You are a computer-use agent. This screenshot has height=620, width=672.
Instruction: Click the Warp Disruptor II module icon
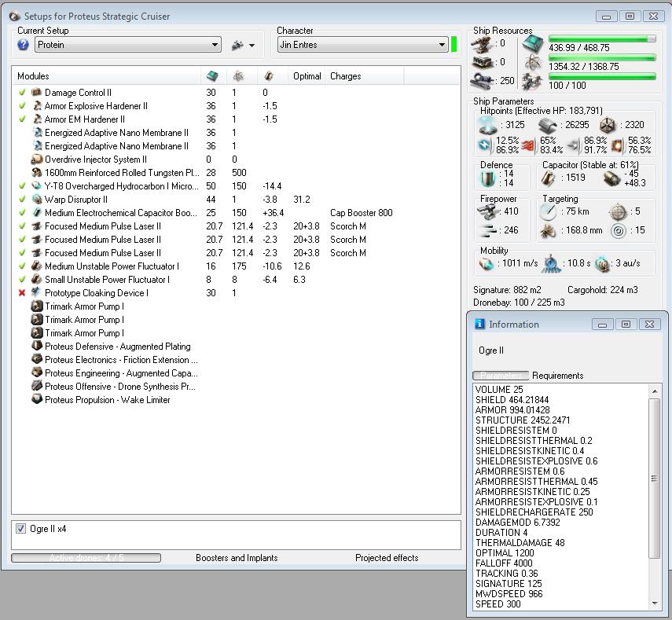36,200
